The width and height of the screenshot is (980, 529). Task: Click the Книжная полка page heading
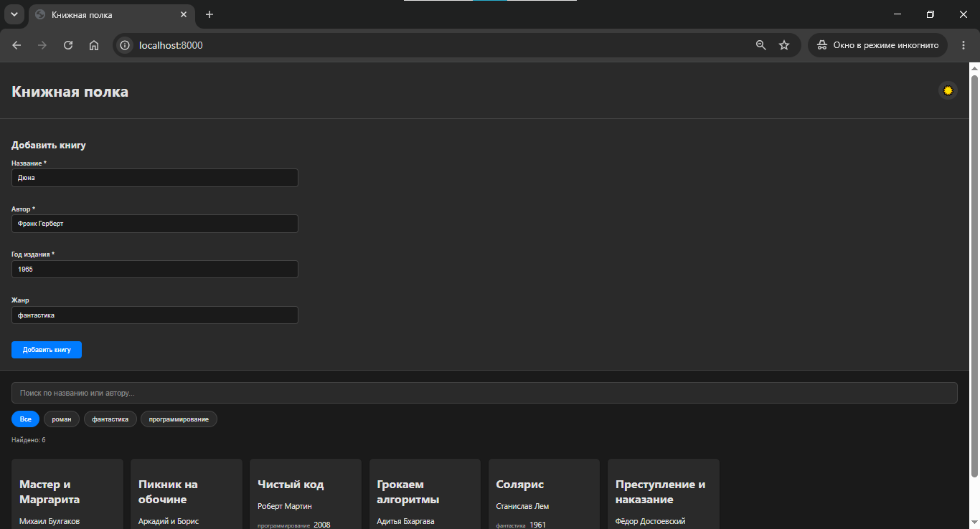click(70, 91)
